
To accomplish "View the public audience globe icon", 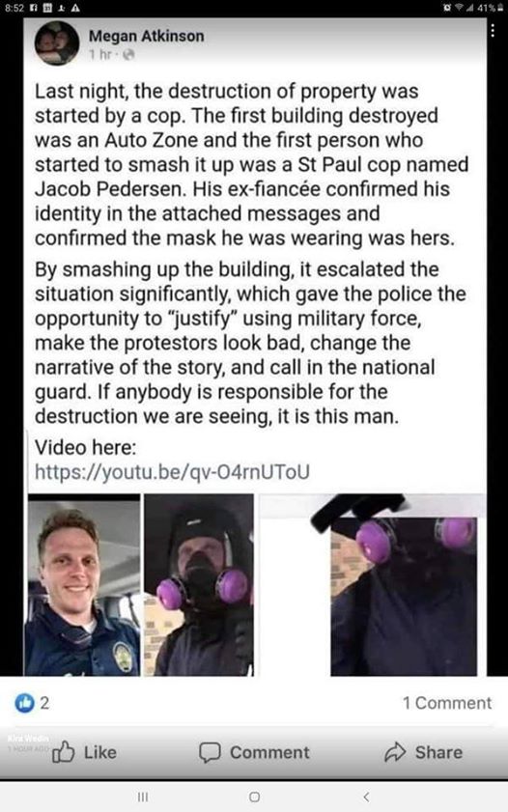I will pos(129,54).
